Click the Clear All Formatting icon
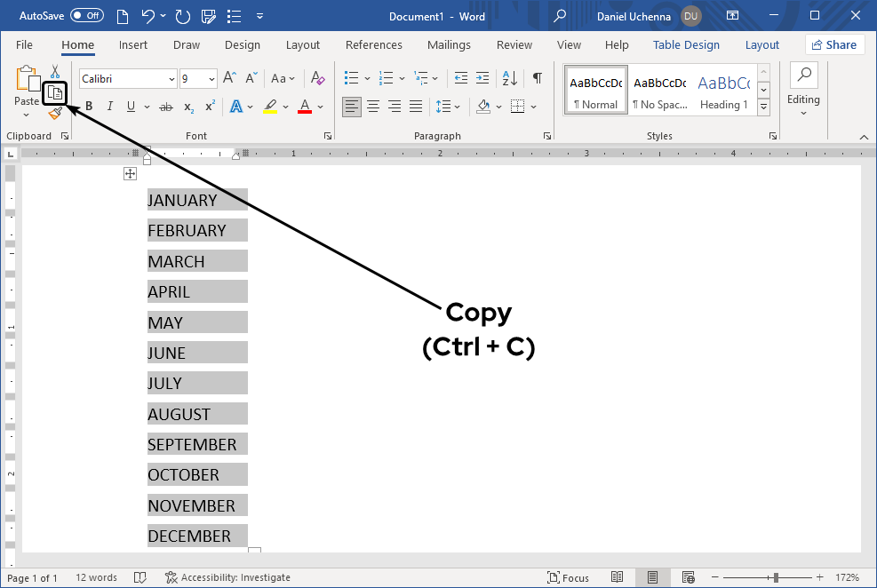Screen dimensions: 877x588 coord(318,78)
